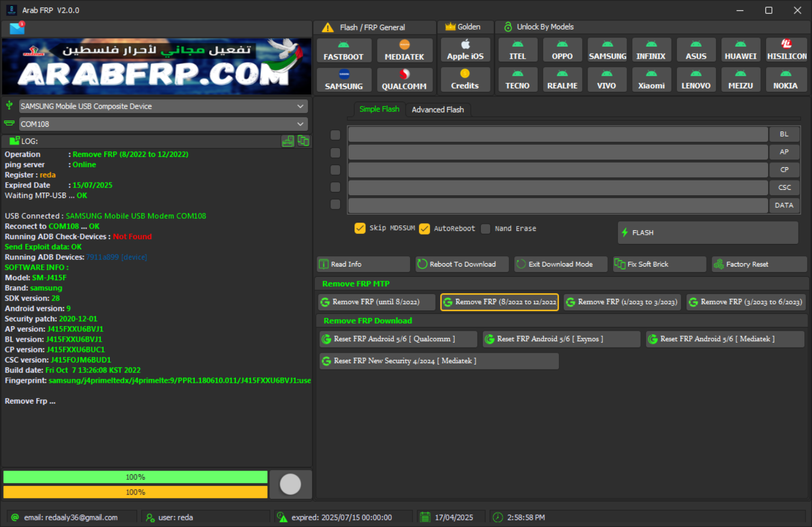Open the Credits button
Viewport: 812px width, 527px height.
click(x=465, y=80)
